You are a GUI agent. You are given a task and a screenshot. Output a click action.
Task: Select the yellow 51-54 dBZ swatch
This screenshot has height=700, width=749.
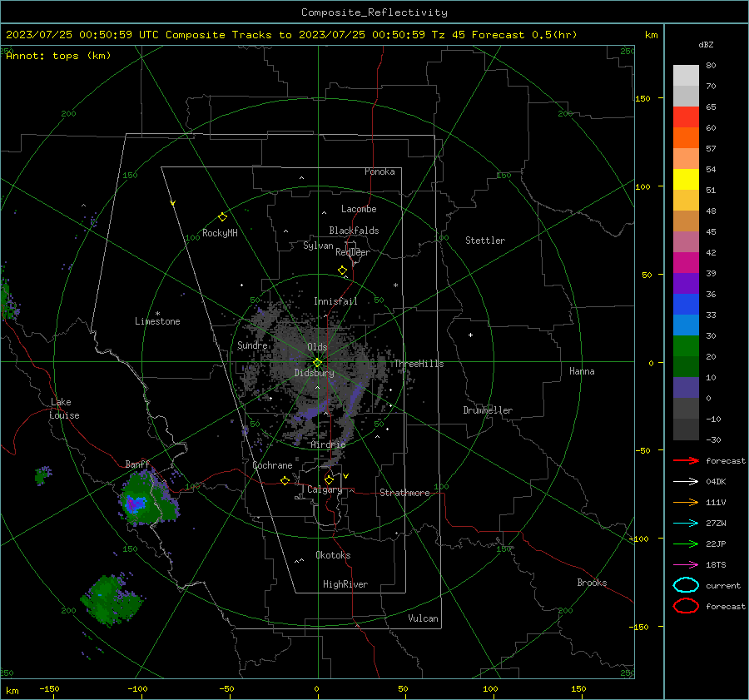tap(686, 180)
